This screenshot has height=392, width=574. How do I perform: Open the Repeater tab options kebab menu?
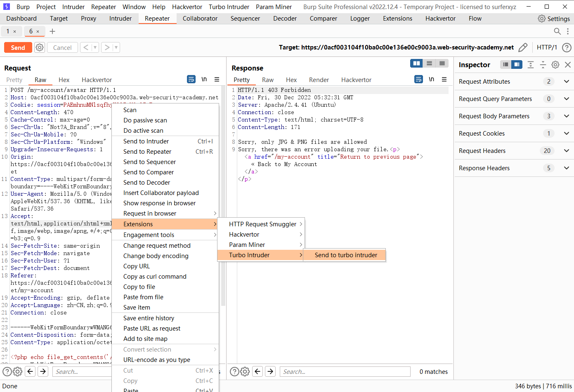568,31
